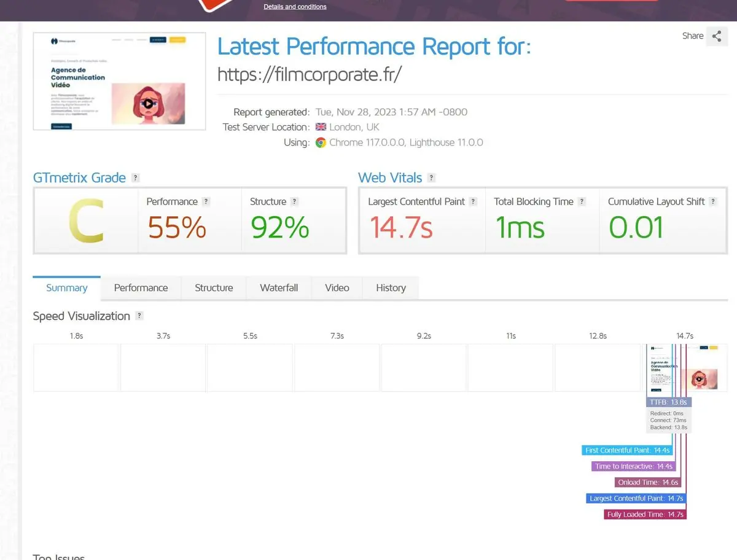The image size is (737, 560).
Task: Click the Largest Contentful Paint: 14.7s timeline marker
Action: tap(636, 498)
